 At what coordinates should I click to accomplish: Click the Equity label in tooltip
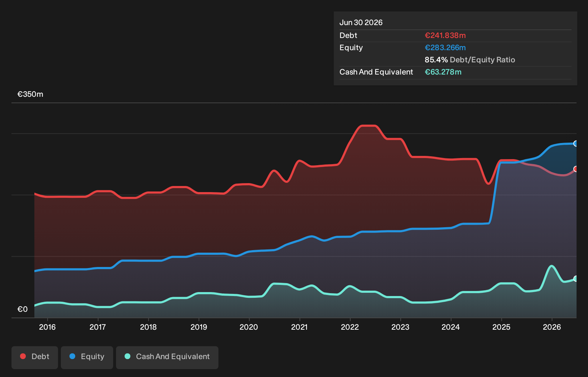[x=351, y=48]
